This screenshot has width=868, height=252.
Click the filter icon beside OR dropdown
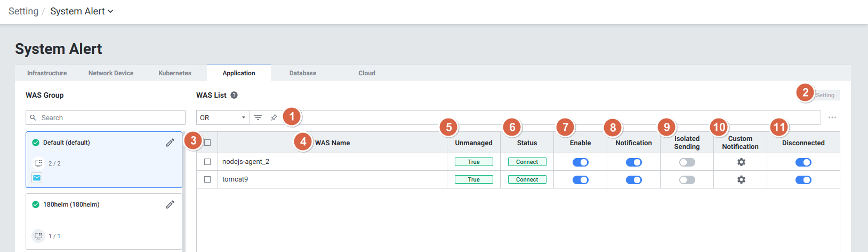point(258,117)
